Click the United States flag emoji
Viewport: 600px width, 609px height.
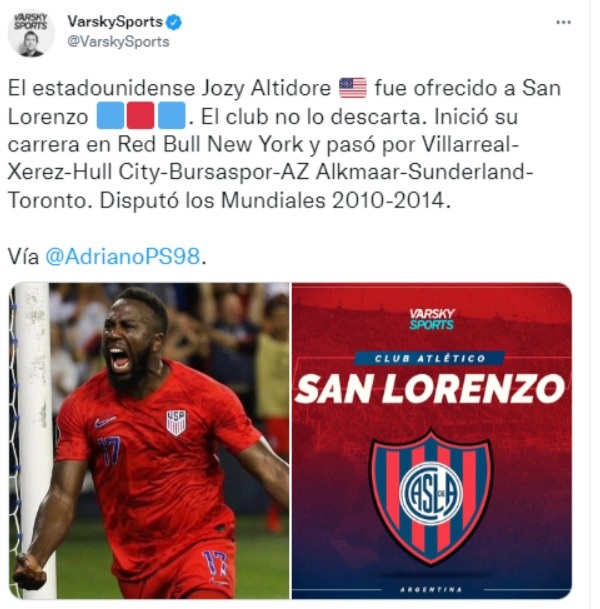pos(353,88)
